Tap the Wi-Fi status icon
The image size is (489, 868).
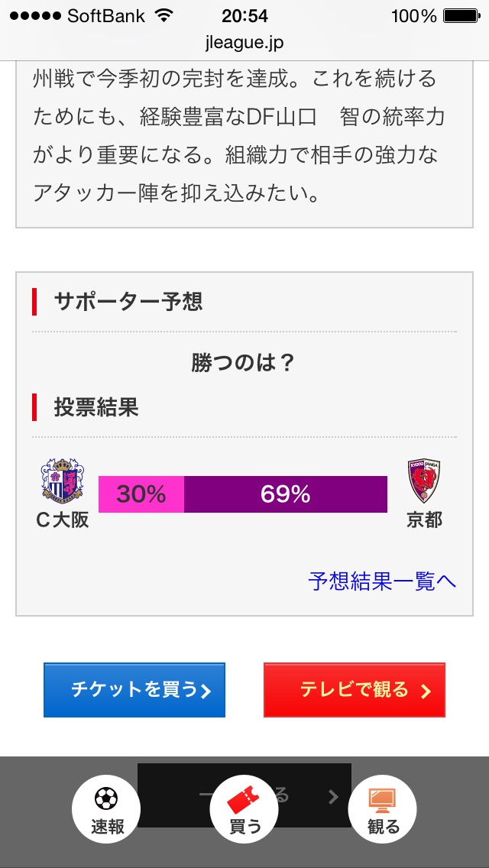point(164,15)
